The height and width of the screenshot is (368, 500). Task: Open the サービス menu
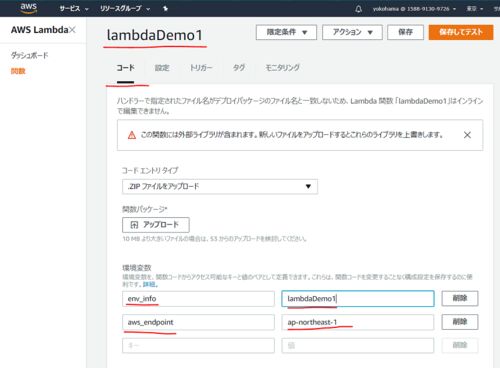(x=74, y=9)
